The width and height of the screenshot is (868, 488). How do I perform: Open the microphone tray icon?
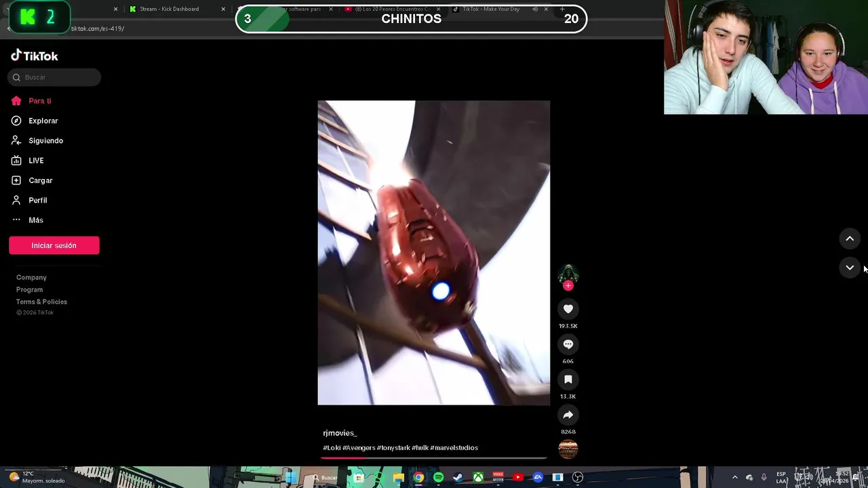[x=764, y=477]
